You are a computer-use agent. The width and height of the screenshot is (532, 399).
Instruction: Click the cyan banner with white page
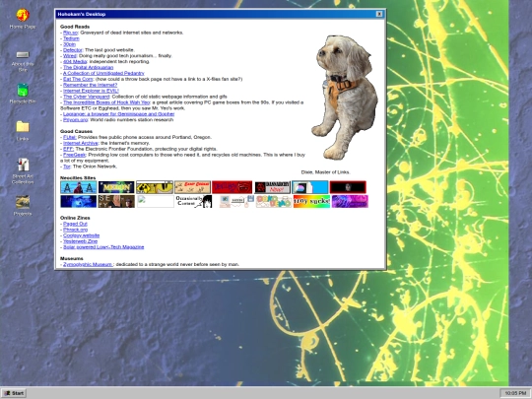tap(310, 187)
